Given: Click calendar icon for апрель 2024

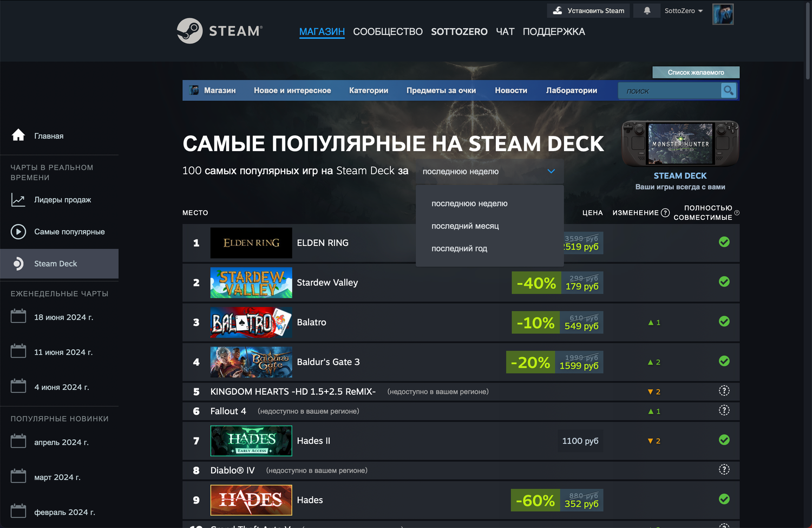Looking at the screenshot, I should pyautogui.click(x=18, y=441).
